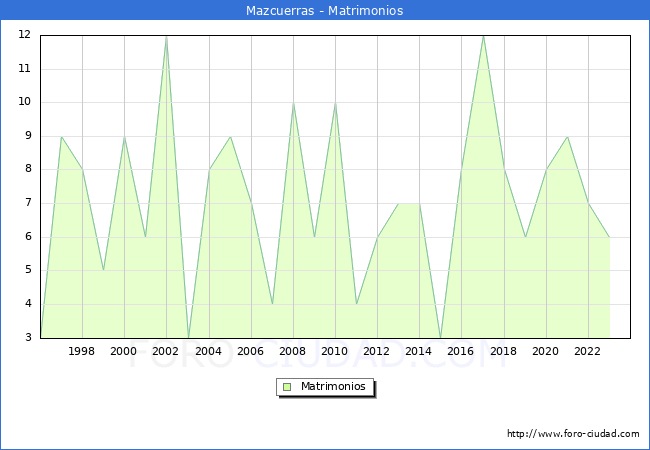This screenshot has width=650, height=450.
Task: Click the y-axis value 5
Action: pos(28,270)
